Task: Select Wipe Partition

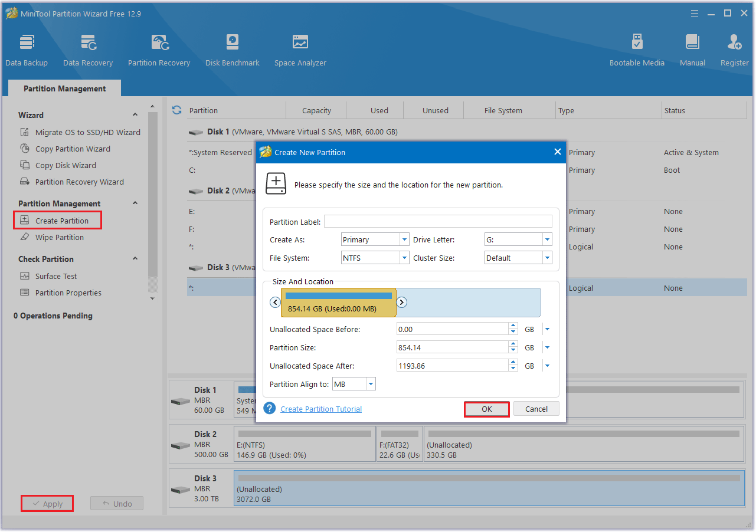Action: 53,237
